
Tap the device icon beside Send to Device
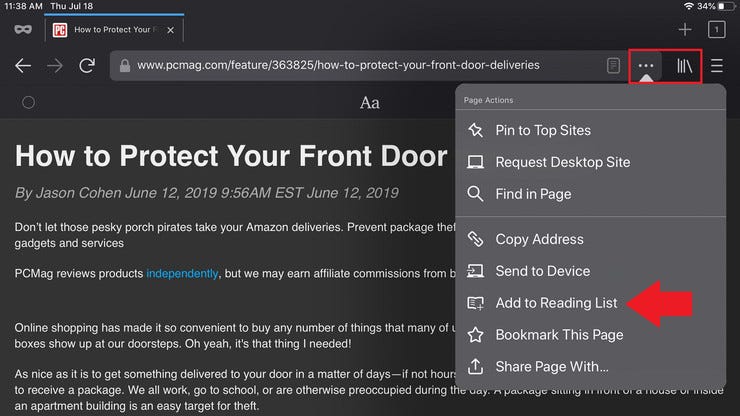(475, 271)
